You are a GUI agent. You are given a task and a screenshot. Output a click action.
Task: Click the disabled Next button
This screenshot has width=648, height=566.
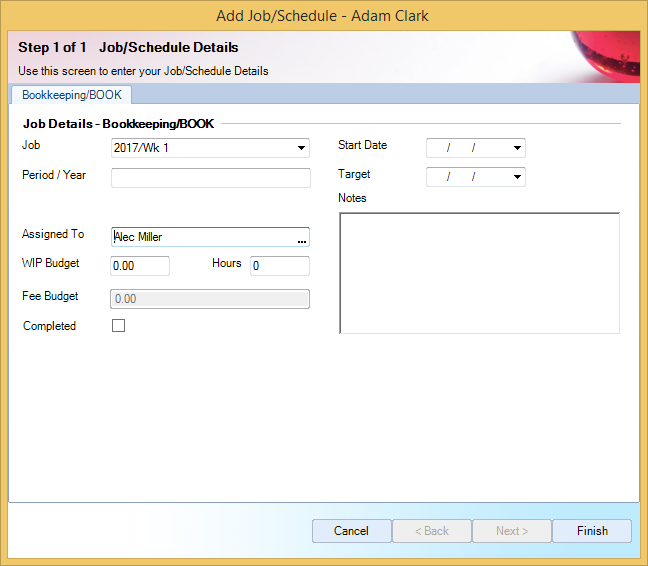click(512, 531)
